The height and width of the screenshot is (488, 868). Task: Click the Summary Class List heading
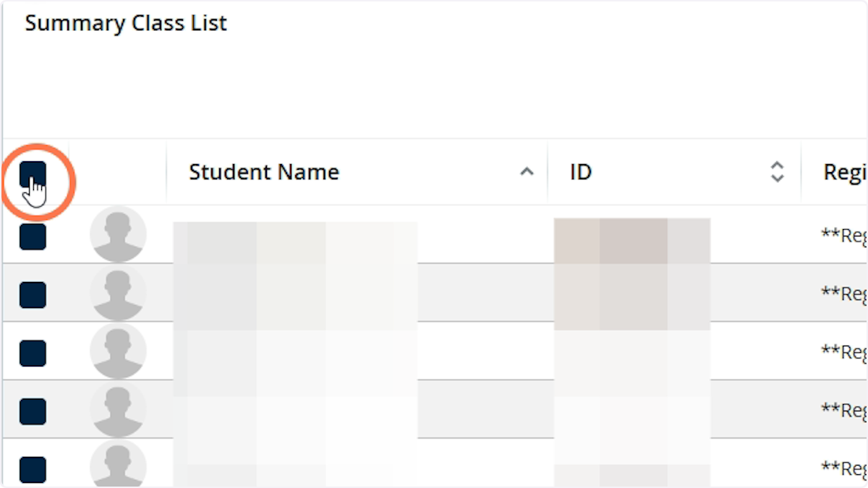(126, 23)
